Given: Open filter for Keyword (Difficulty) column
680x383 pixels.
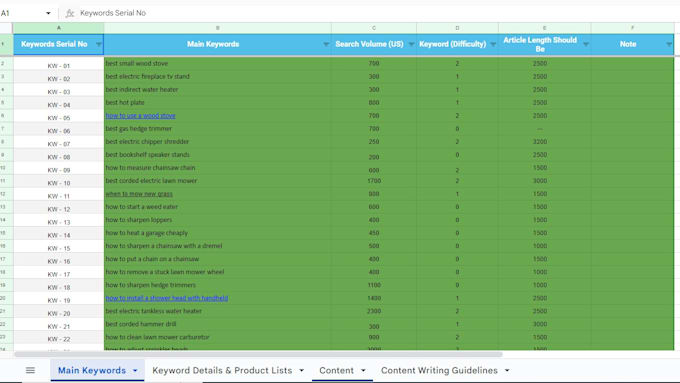Looking at the screenshot, I should coord(493,44).
